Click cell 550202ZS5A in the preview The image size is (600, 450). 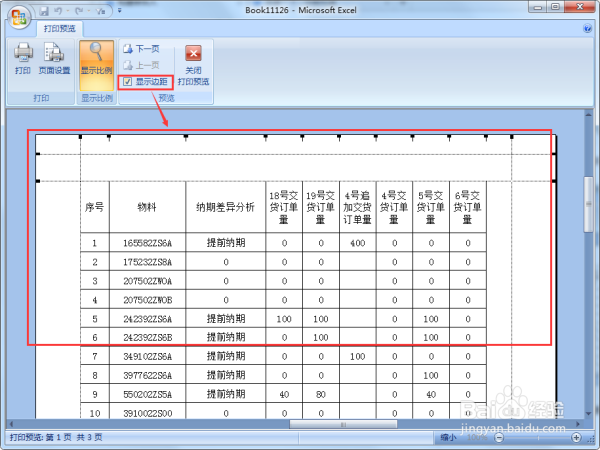pyautogui.click(x=147, y=395)
